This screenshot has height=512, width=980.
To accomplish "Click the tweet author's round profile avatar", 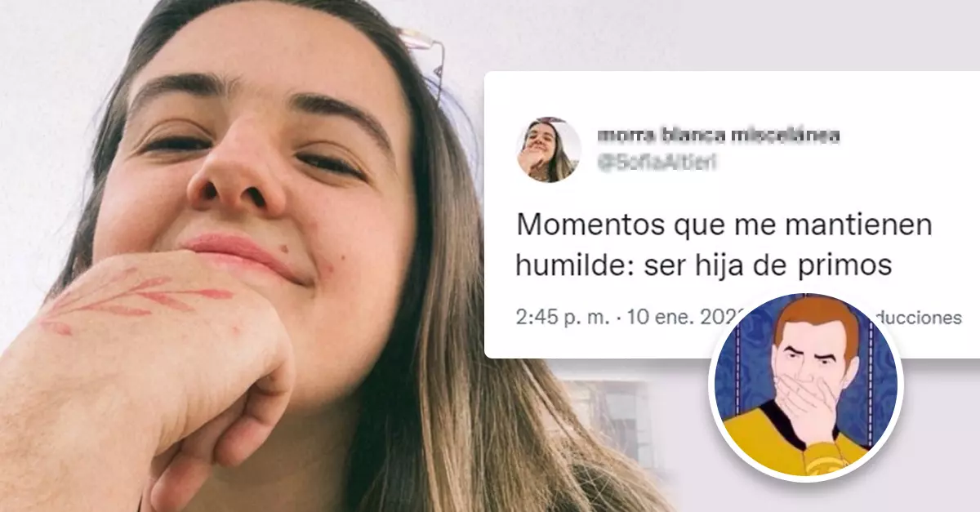I will point(548,149).
